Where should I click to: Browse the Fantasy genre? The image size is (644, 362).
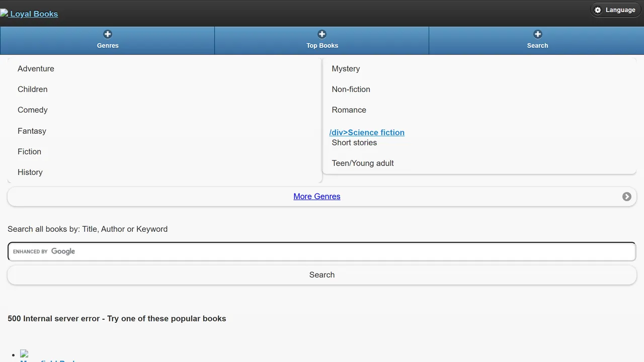[x=32, y=131]
